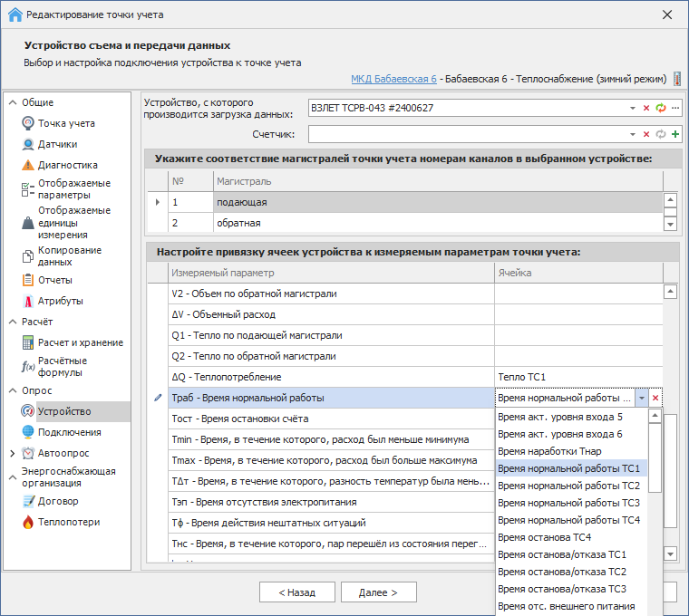Image resolution: width=689 pixels, height=616 pixels.
Task: Add a counter with green plus icon
Action: point(675,134)
